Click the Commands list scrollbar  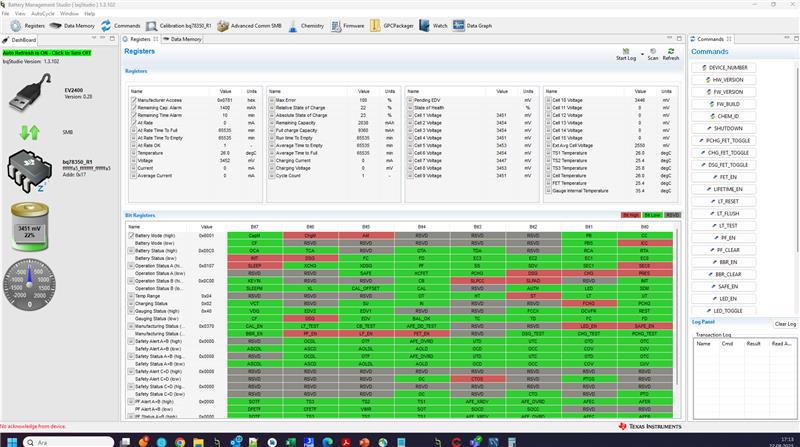[796, 158]
